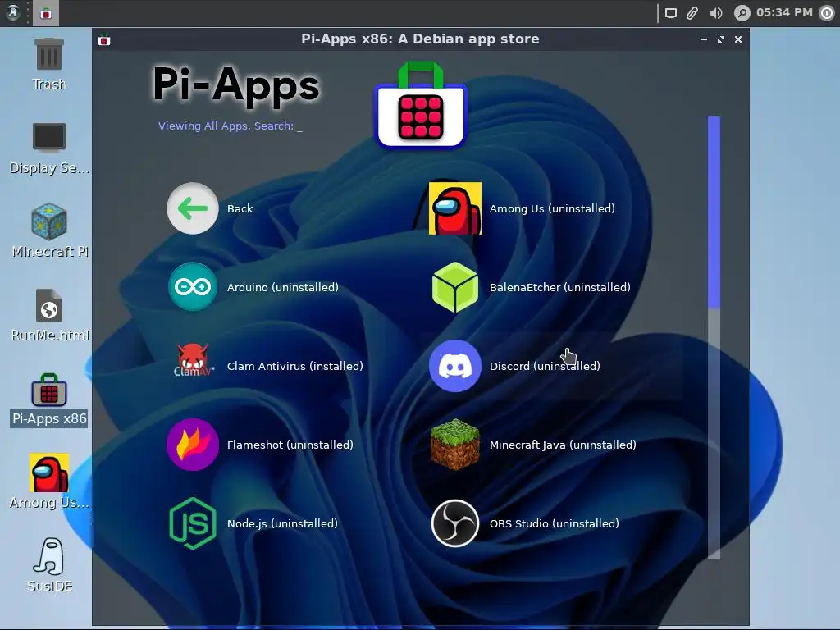Click the app list scrollbar thumb
The width and height of the screenshot is (840, 630).
coord(714,212)
